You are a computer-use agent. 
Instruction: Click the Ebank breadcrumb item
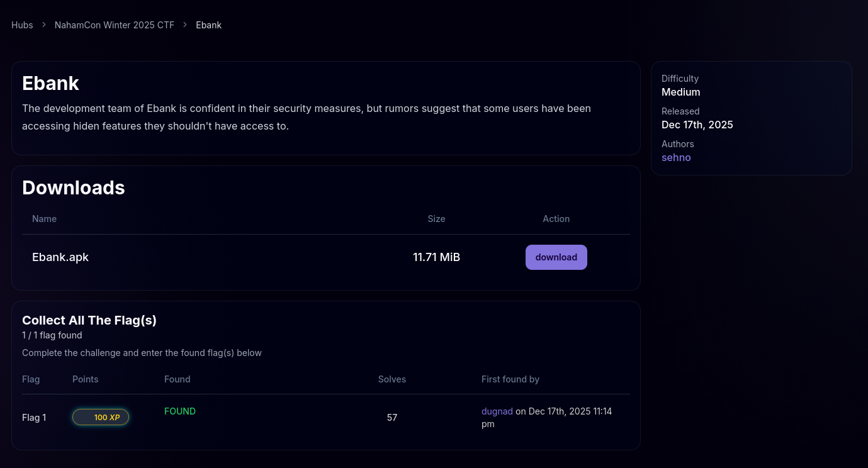coord(208,25)
